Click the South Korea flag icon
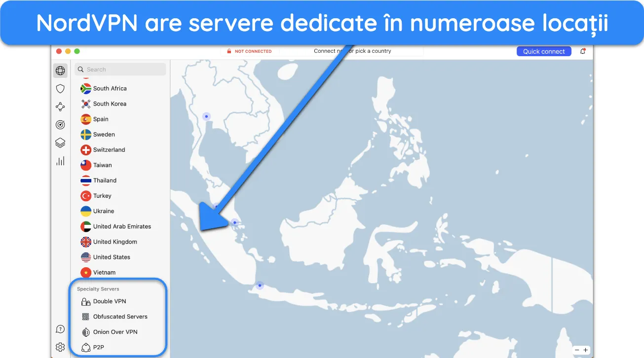 click(x=86, y=104)
